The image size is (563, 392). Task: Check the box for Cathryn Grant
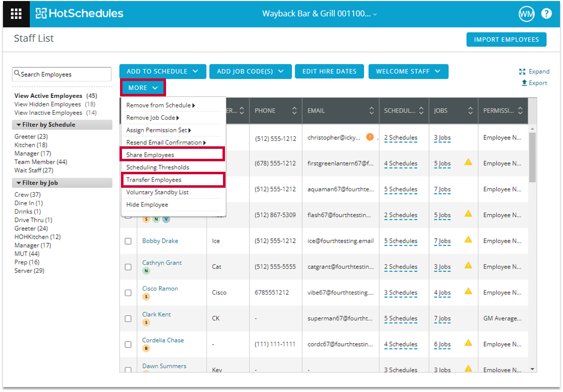click(128, 267)
